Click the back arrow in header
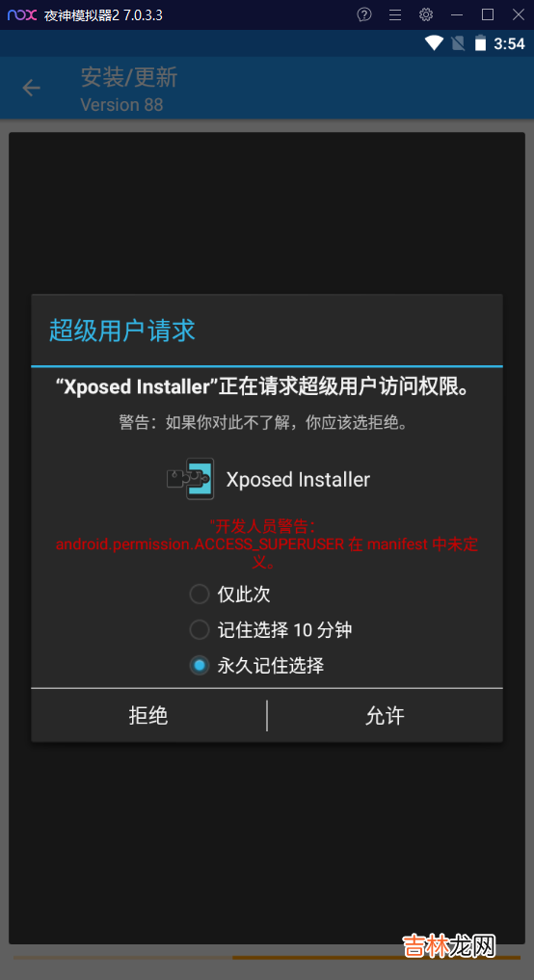The image size is (534, 980). tap(31, 88)
